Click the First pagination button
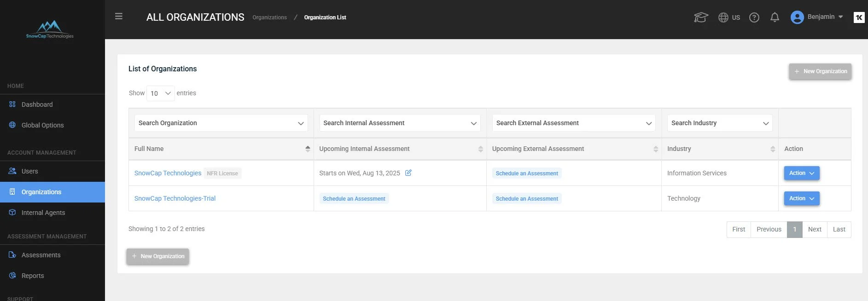The height and width of the screenshot is (301, 868). 739,229
